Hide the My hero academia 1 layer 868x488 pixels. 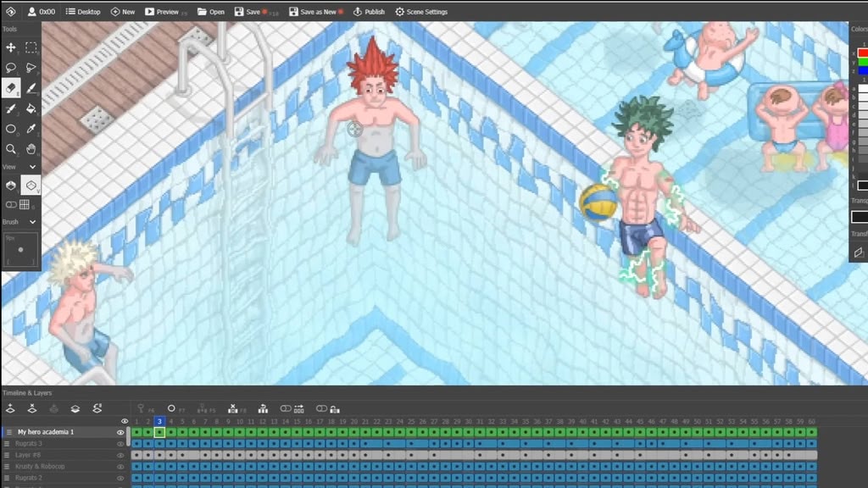[x=120, y=432]
